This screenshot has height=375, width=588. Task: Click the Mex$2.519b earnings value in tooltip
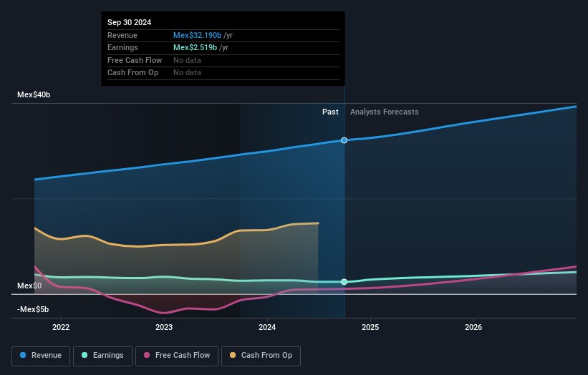195,47
